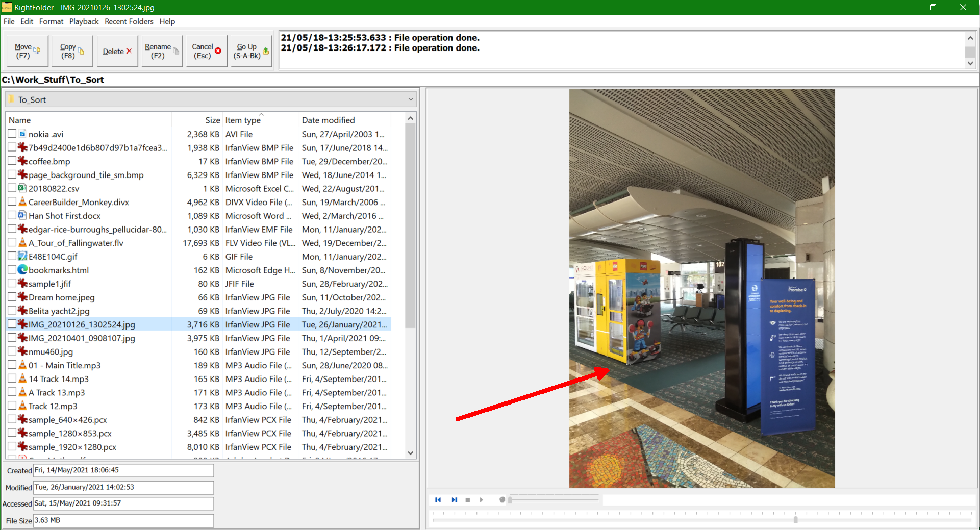980x530 pixels.
Task: Sort the list by the Size column
Action: tap(197, 120)
